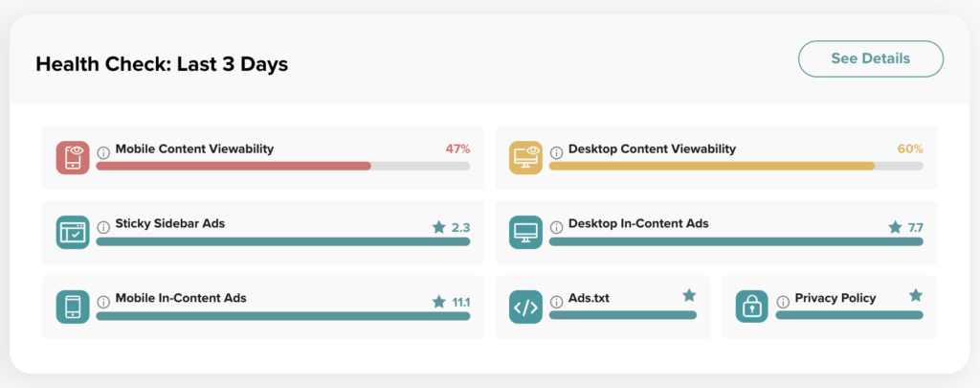Click the star rating 2.3 on Sticky Sidebar Ads
This screenshot has height=388, width=980.
click(x=451, y=227)
